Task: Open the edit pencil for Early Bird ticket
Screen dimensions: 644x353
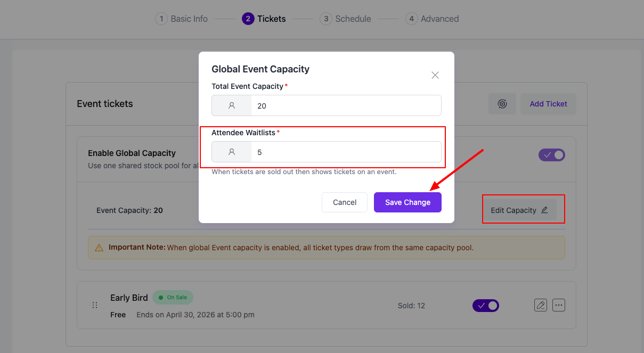Action: point(540,305)
